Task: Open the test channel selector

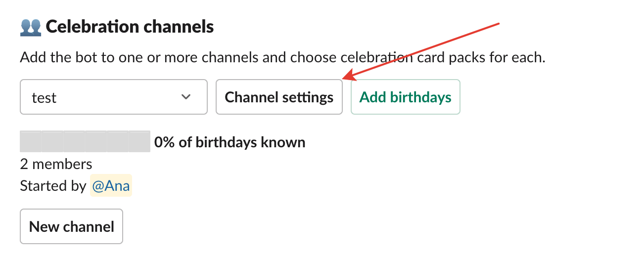Action: pos(114,97)
